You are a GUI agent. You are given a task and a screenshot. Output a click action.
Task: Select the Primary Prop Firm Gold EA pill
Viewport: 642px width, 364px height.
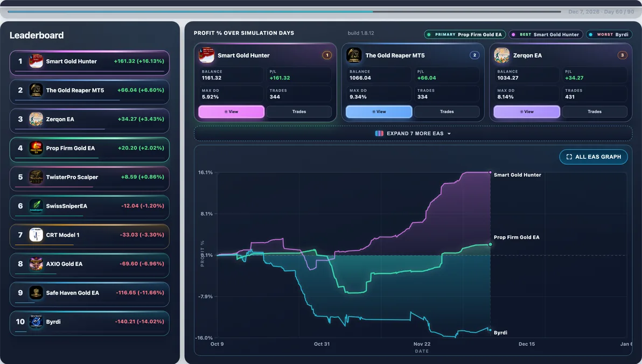click(465, 34)
